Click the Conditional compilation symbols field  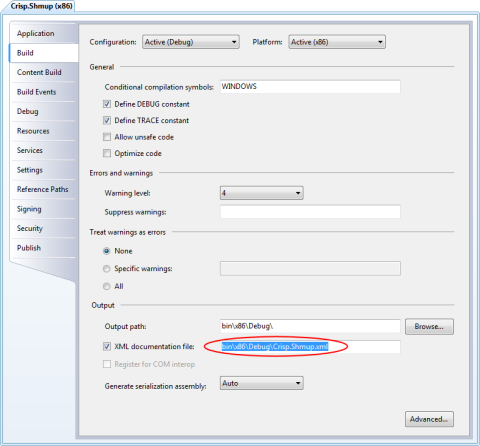(310, 87)
